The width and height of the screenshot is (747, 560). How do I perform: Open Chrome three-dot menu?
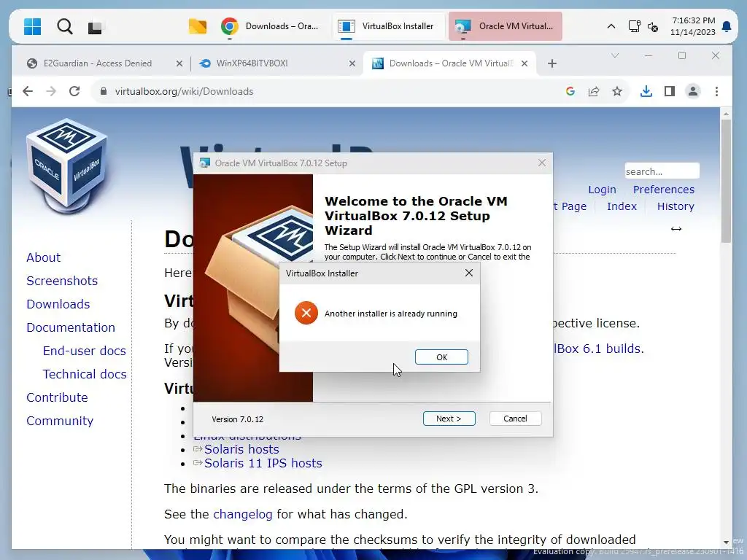[x=716, y=91]
